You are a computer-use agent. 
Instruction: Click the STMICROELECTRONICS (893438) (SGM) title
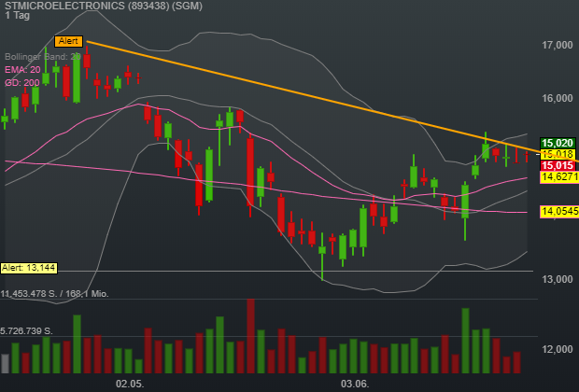[x=104, y=6]
